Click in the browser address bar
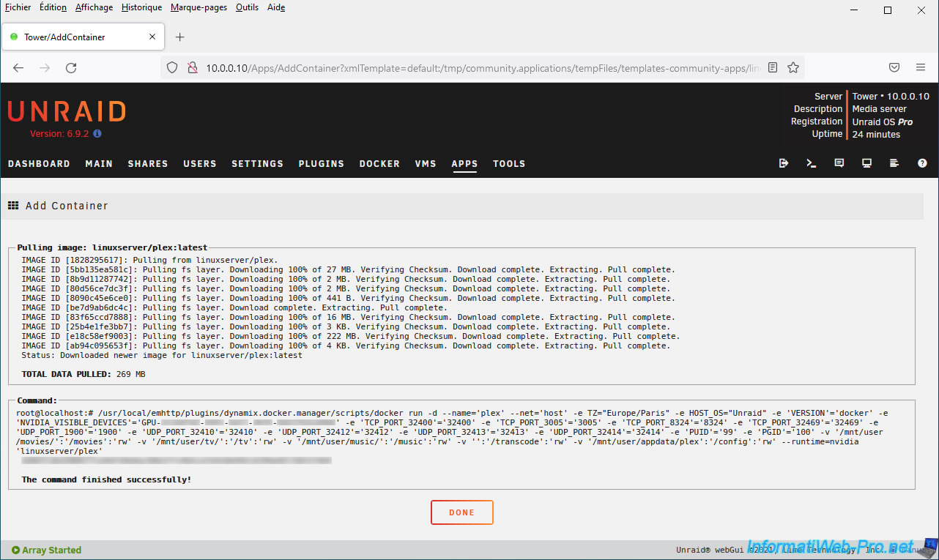 (x=476, y=67)
